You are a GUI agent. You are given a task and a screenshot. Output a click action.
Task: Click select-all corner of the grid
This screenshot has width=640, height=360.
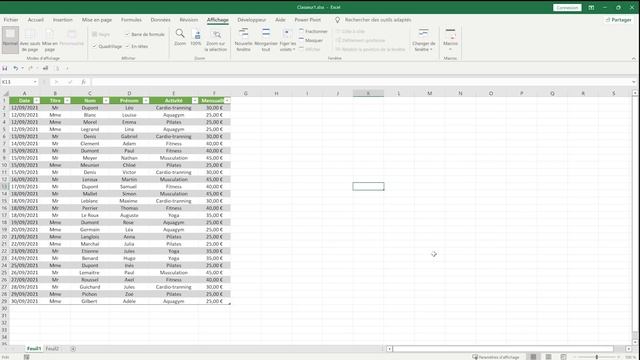click(5, 93)
